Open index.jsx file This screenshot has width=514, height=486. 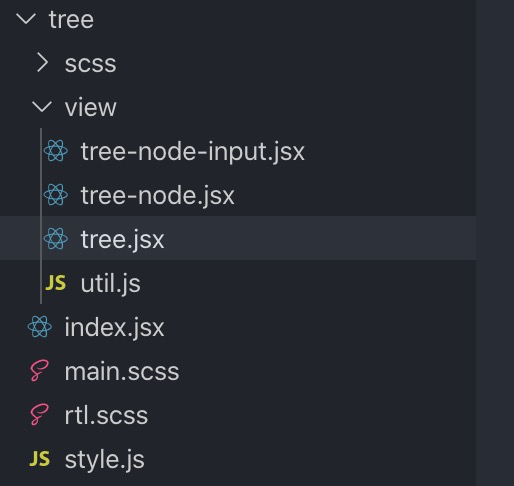pyautogui.click(x=114, y=327)
